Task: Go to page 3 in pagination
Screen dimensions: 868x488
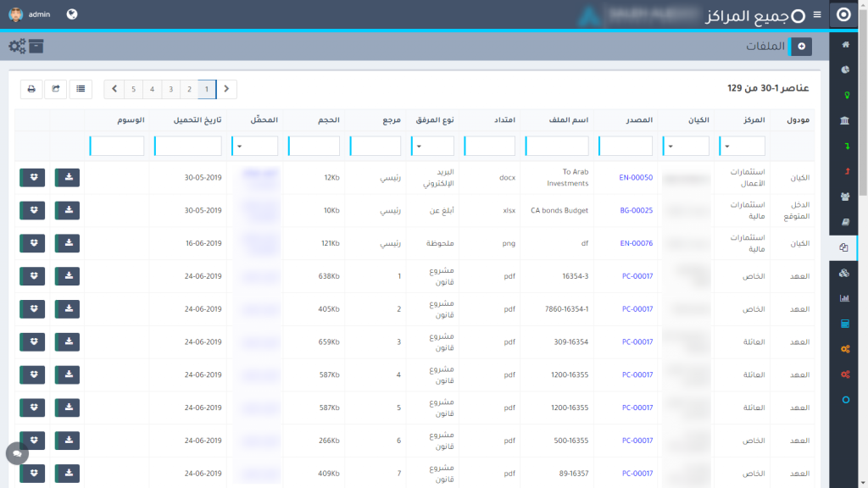Action: click(x=170, y=88)
